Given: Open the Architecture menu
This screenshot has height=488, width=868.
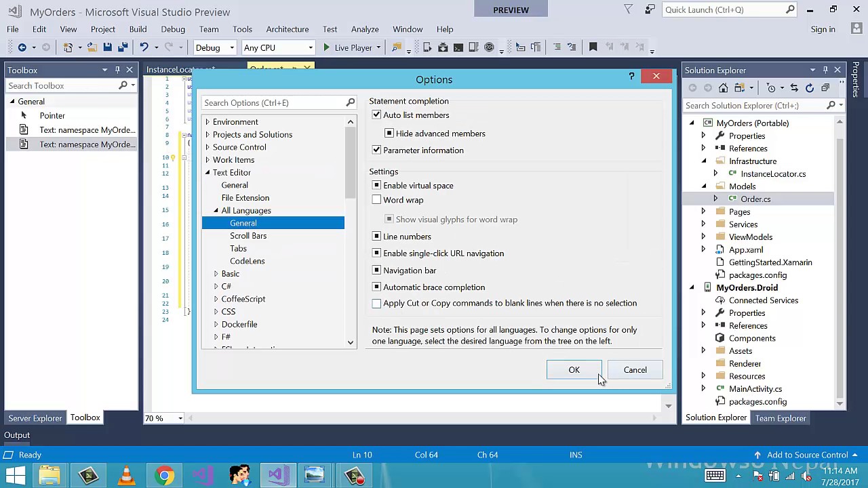Looking at the screenshot, I should pyautogui.click(x=288, y=29).
